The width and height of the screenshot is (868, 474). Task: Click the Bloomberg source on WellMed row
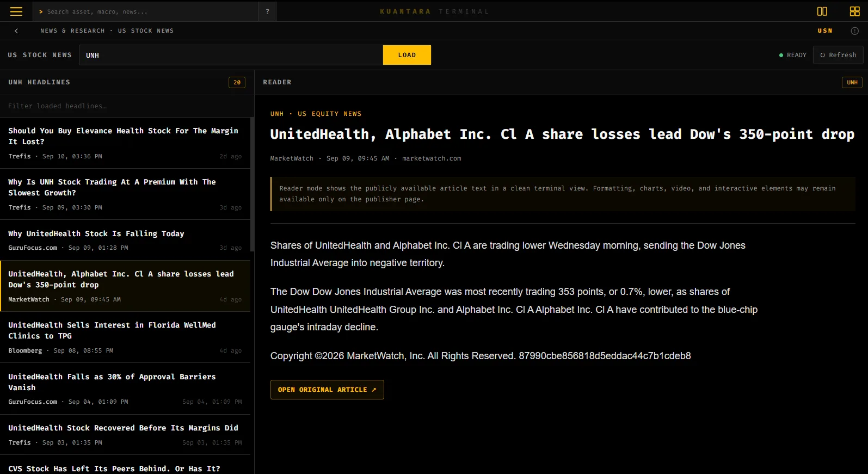point(25,350)
